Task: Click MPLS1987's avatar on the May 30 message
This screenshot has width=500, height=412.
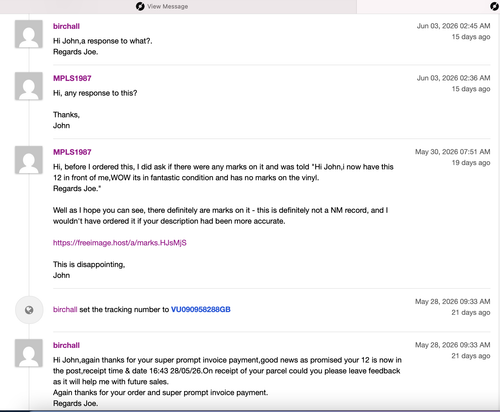Action: click(29, 160)
